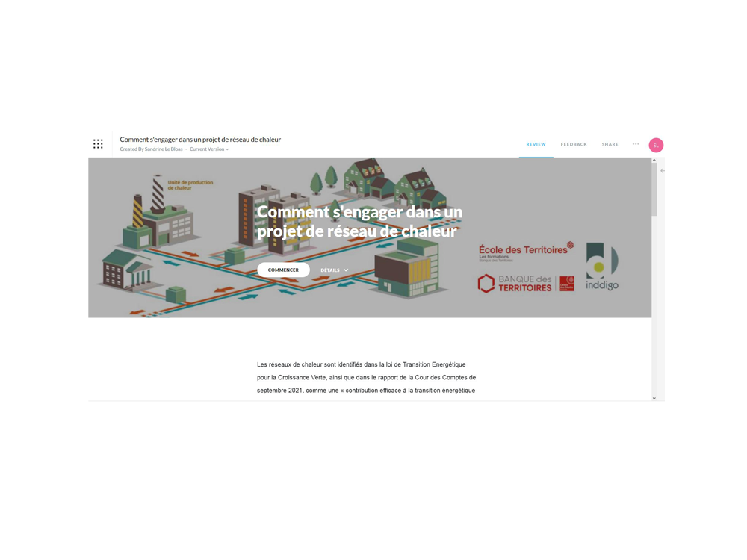Expand the Current Version dropdown
The height and width of the screenshot is (560, 747).
[209, 149]
